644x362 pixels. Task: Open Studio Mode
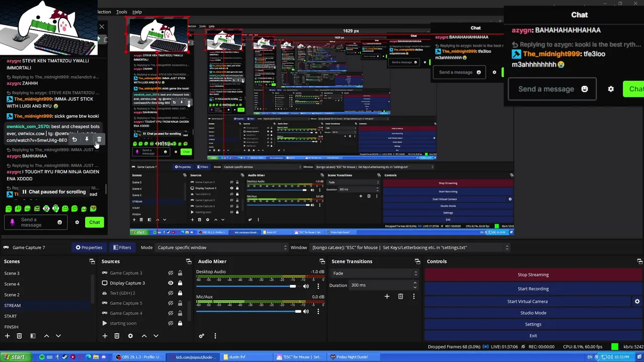coord(533,313)
